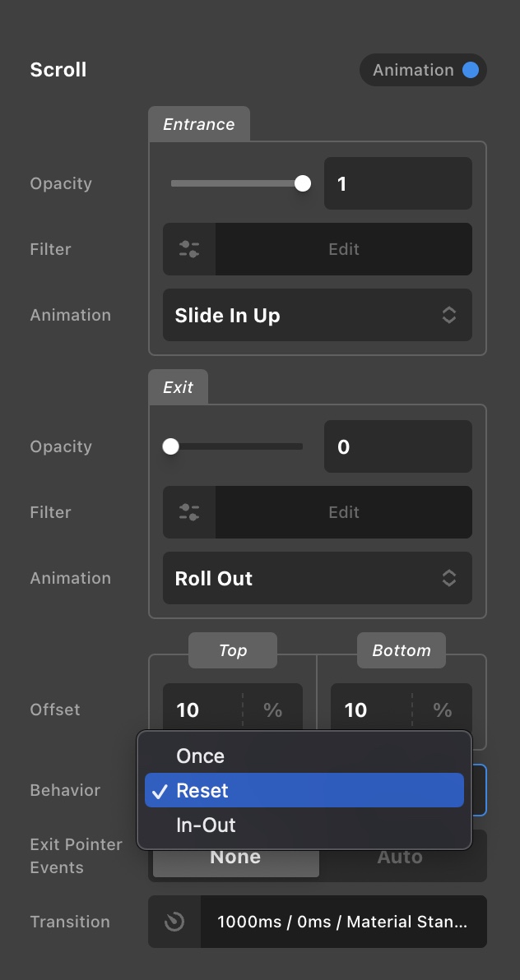Click the Exit opacity value field
This screenshot has height=980, width=520.
pos(398,446)
